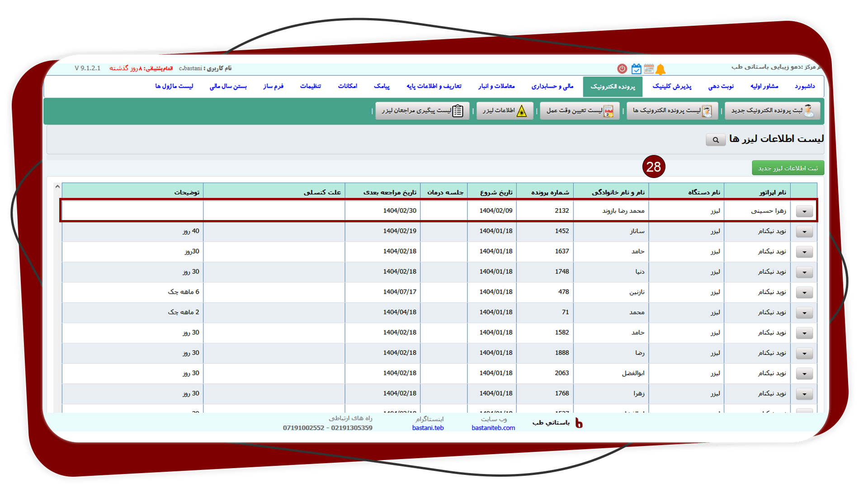Click the clipboard icon for laser follow-up list

[458, 111]
